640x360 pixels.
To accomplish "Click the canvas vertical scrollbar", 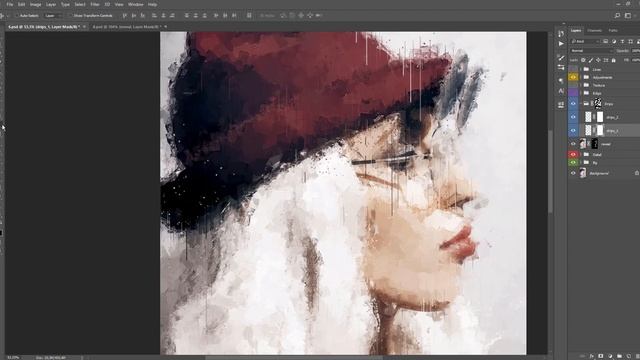I will [x=550, y=171].
